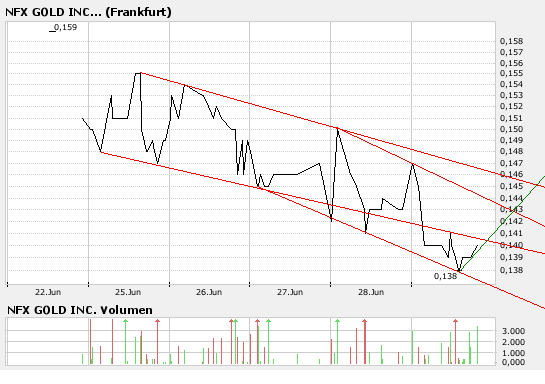
Task: Click the '0,141' price axis label
Action: (511, 233)
